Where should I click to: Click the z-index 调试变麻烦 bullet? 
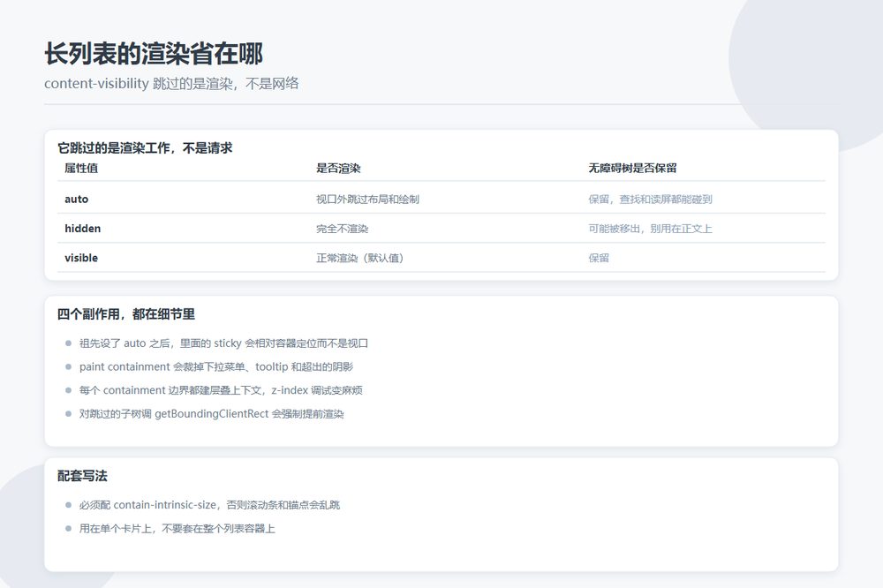[221, 390]
